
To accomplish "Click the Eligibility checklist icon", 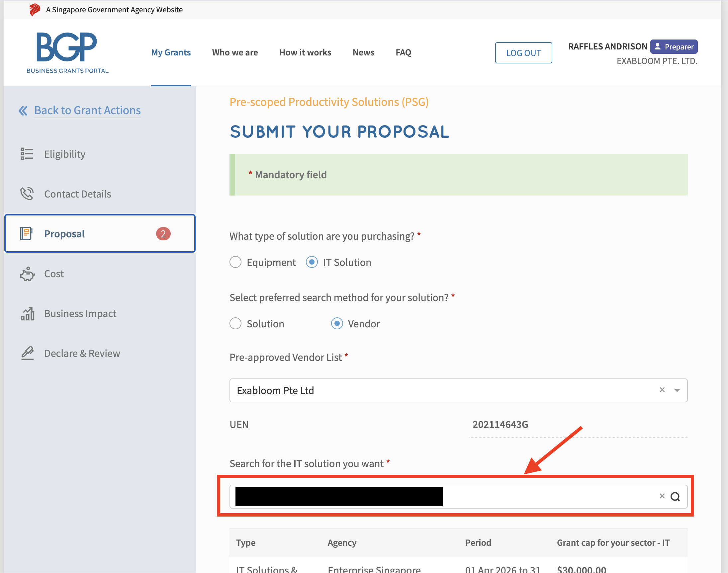I will 27,154.
